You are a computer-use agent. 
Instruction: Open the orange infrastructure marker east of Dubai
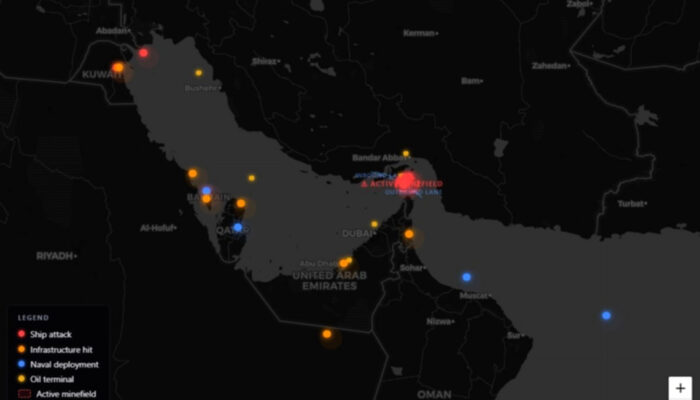(x=409, y=234)
